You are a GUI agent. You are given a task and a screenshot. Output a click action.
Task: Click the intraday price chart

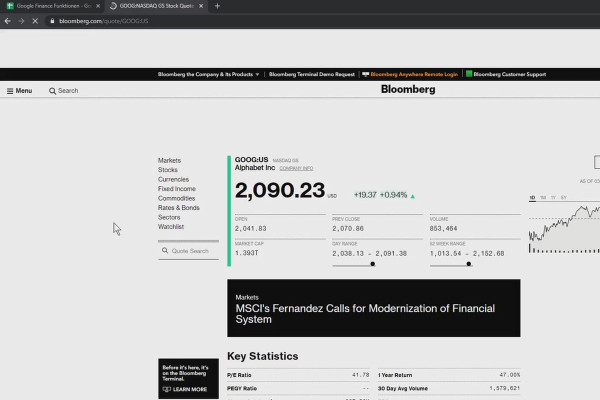tap(564, 229)
